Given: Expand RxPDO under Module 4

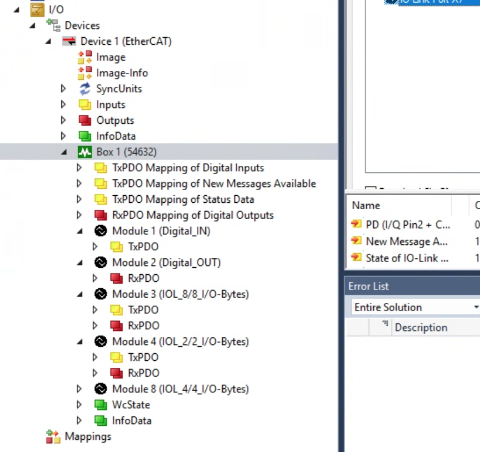Looking at the screenshot, I should (x=95, y=373).
